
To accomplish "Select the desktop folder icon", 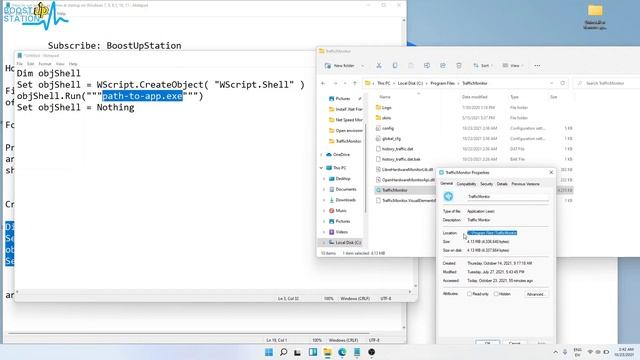I will (595, 17).
